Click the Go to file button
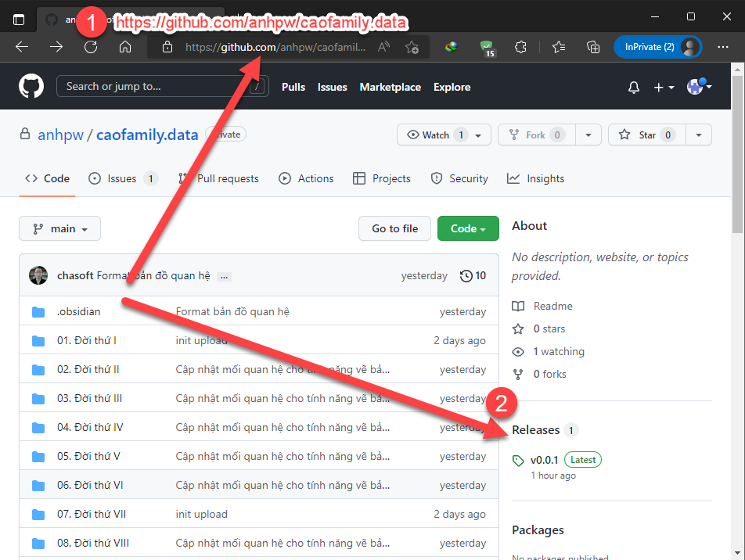745x560 pixels. (x=394, y=228)
